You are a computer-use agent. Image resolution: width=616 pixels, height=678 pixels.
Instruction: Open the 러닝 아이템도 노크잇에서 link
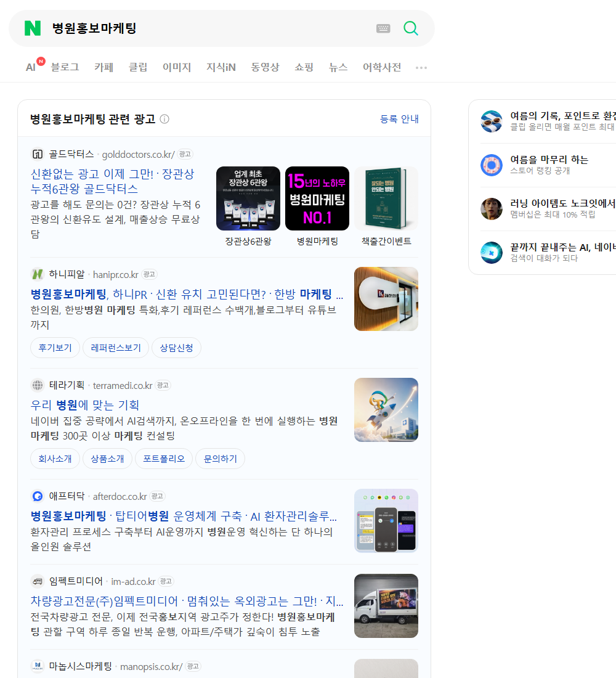[563, 203]
